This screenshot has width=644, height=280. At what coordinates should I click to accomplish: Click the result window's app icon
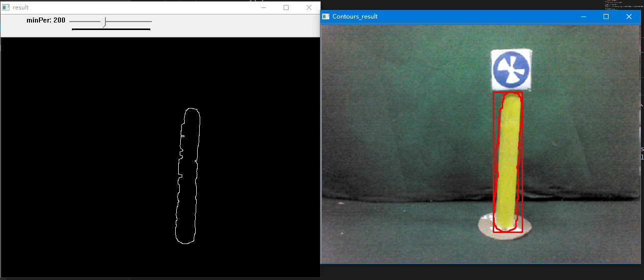tap(6, 7)
